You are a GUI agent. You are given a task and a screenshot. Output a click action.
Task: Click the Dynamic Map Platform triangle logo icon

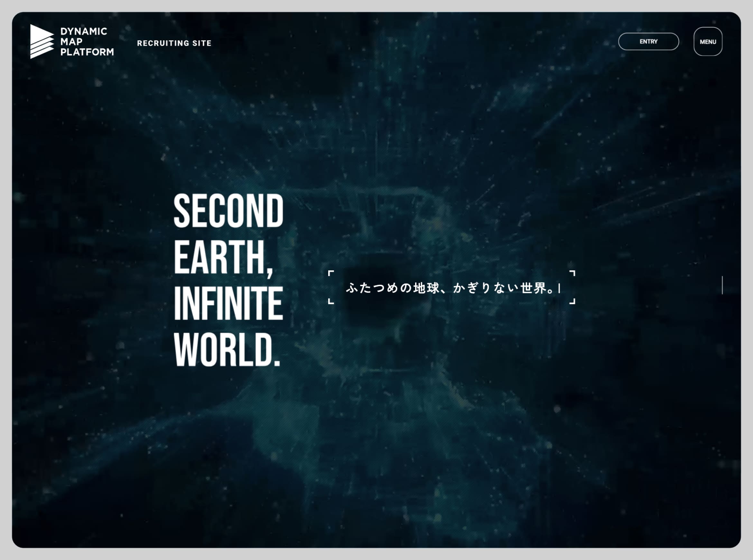click(42, 41)
